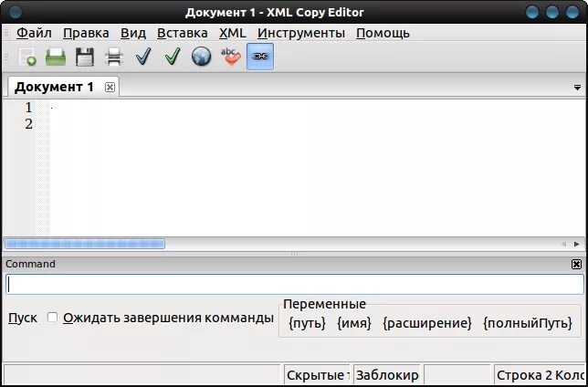Close the Документ 1 tab

click(110, 88)
